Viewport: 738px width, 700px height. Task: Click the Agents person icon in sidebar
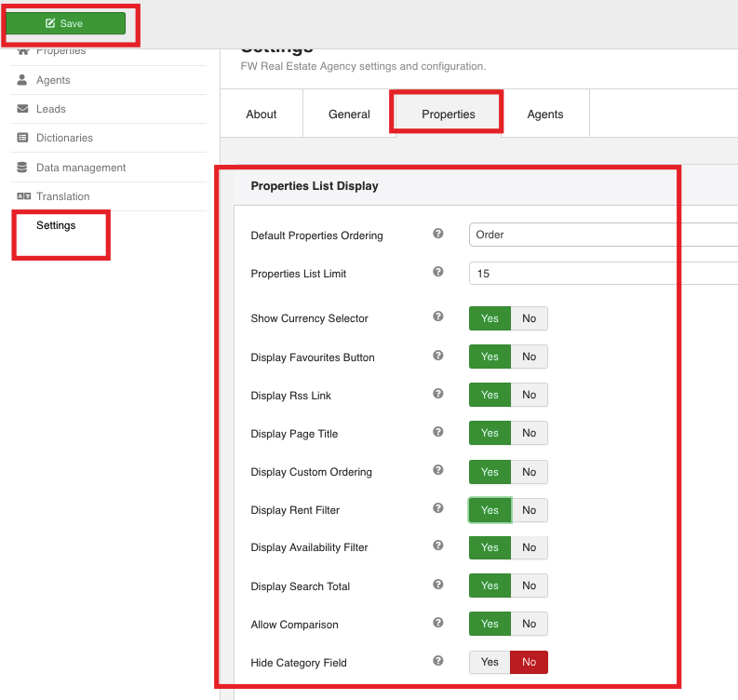23,80
